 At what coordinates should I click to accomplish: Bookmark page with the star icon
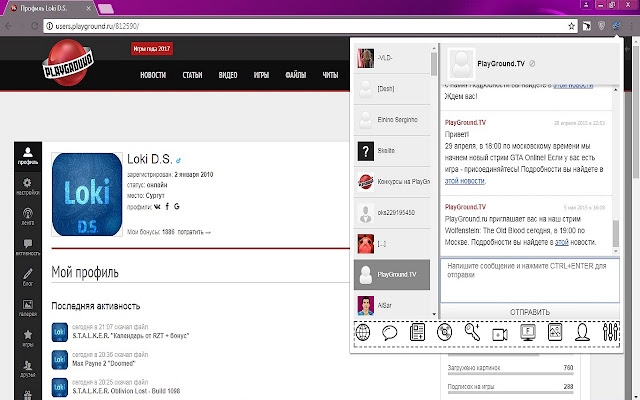(x=571, y=26)
